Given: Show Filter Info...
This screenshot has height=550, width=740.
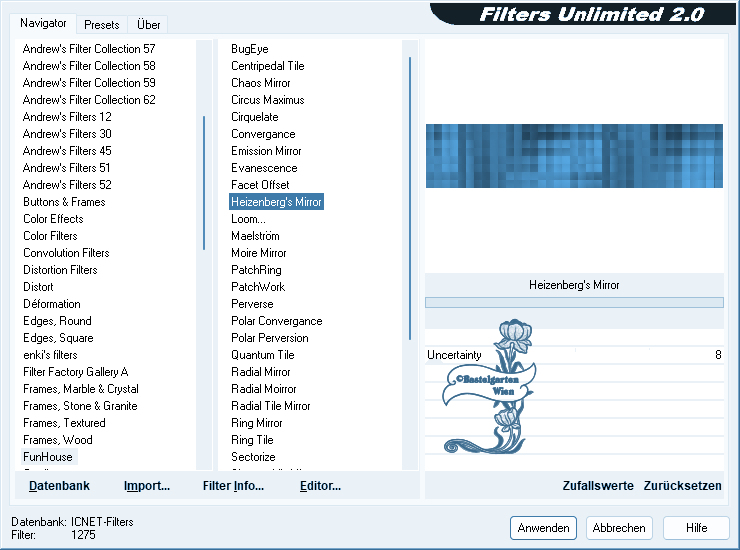Looking at the screenshot, I should (x=233, y=486).
